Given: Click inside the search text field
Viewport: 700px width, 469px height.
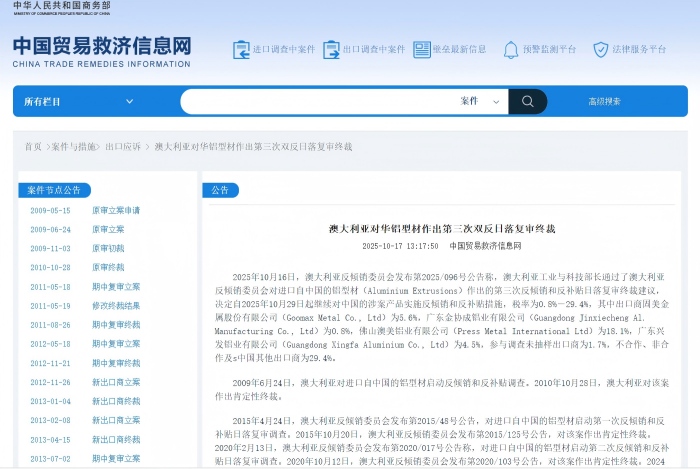Looking at the screenshot, I should point(320,101).
